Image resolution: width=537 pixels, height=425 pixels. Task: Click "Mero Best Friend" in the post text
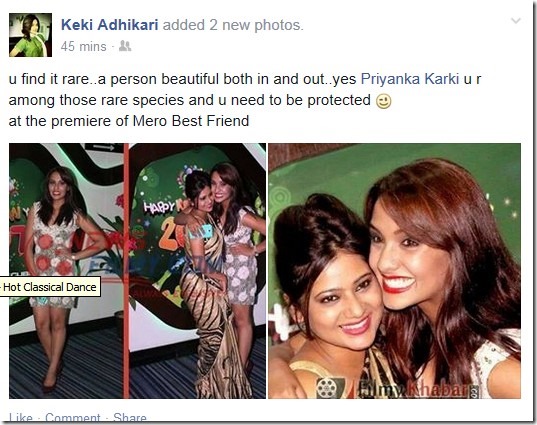[191, 121]
